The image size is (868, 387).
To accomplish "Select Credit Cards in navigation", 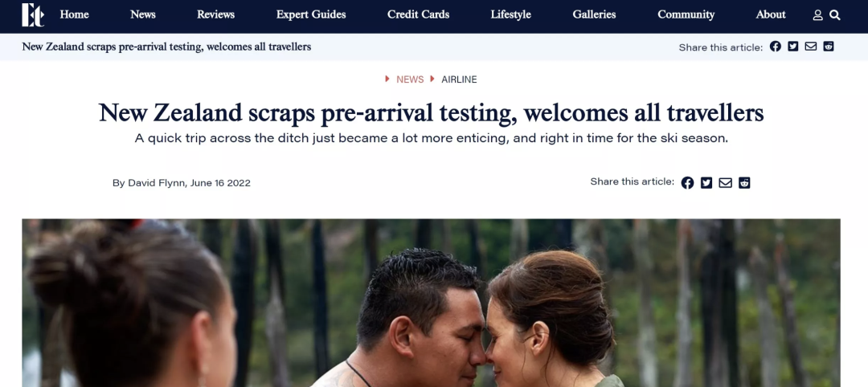I will pyautogui.click(x=419, y=15).
